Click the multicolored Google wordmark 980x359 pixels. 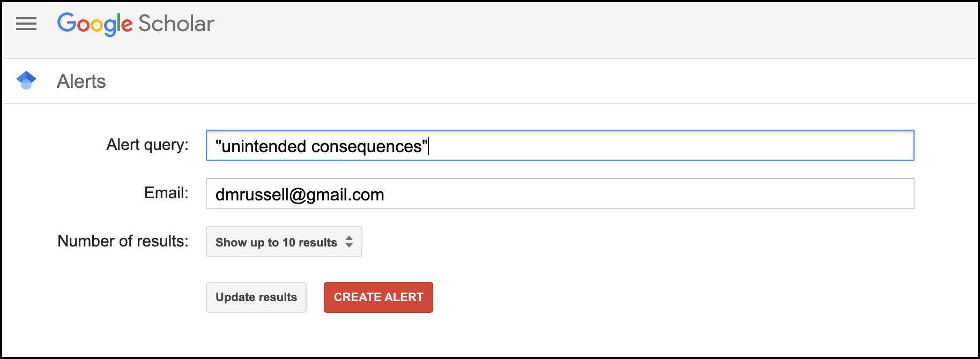tap(95, 24)
